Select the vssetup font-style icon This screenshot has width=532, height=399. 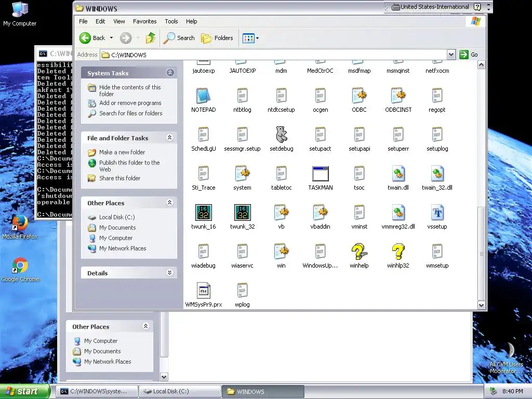[x=437, y=212]
